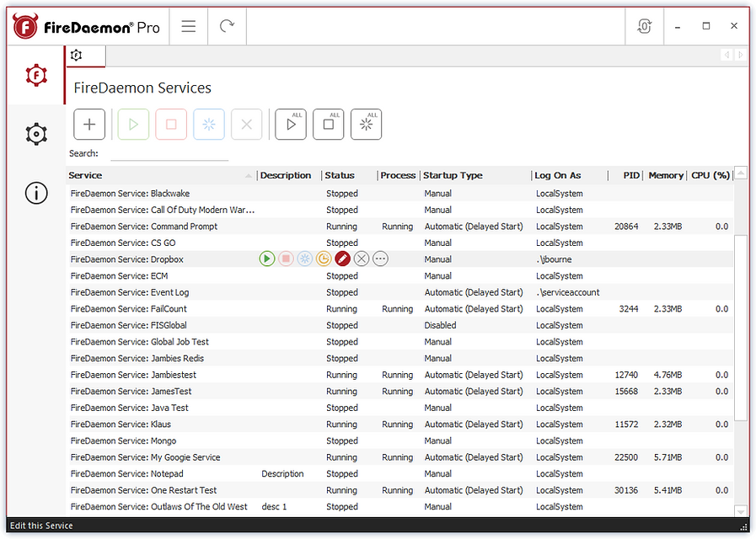Select the FireDaemon Service: Jambies Redis row

[x=401, y=359]
